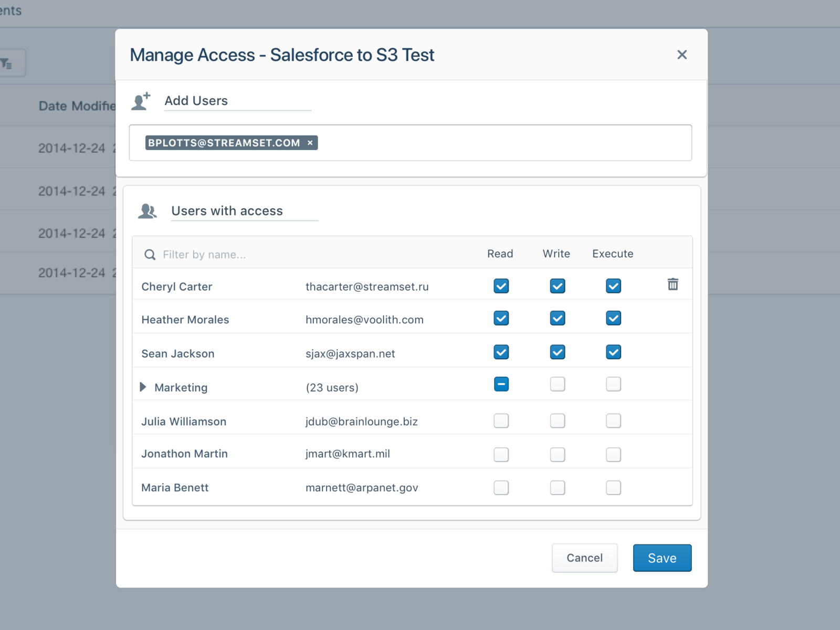Click the Users with access group icon
Image resolution: width=840 pixels, height=630 pixels.
pos(148,211)
